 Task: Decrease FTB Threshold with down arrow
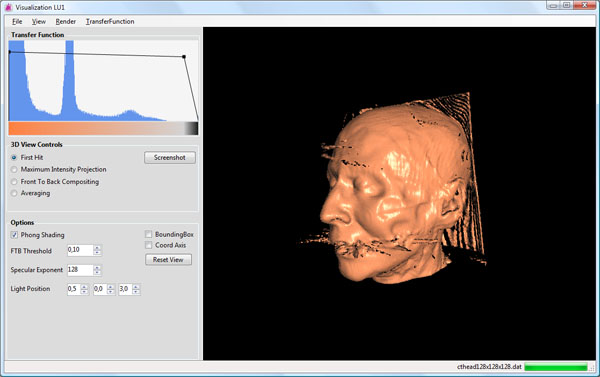click(97, 253)
